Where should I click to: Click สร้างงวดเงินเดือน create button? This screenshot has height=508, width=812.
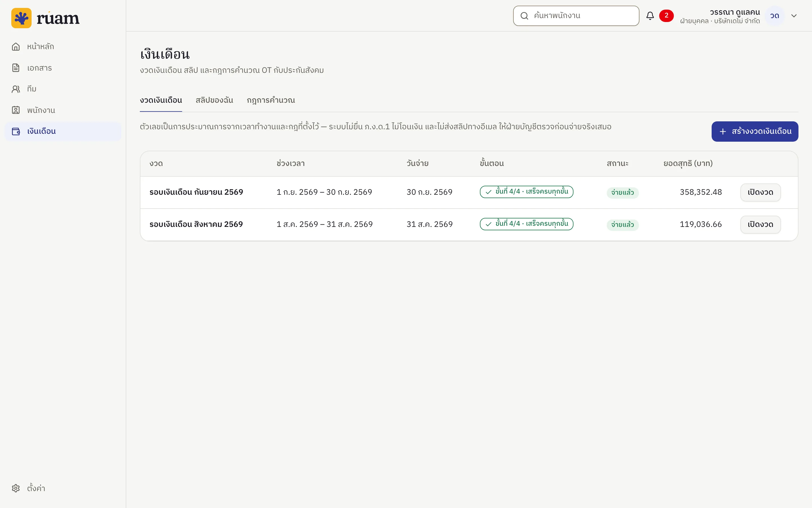pos(755,131)
